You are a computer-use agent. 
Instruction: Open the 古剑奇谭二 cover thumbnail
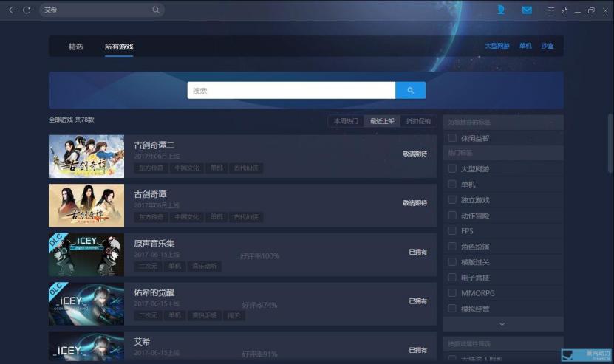coord(86,157)
